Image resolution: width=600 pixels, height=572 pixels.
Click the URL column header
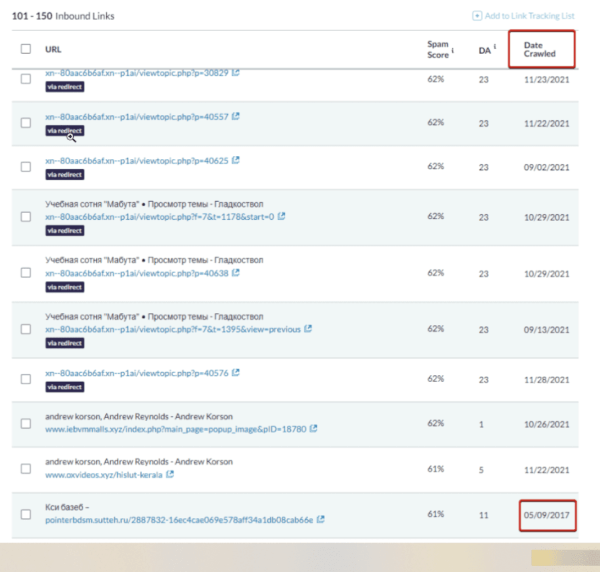[53, 48]
